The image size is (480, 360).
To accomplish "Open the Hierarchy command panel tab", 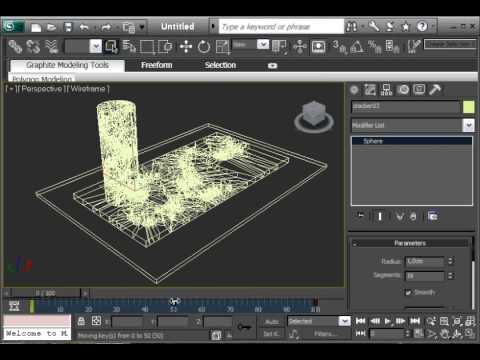I will tap(386, 90).
